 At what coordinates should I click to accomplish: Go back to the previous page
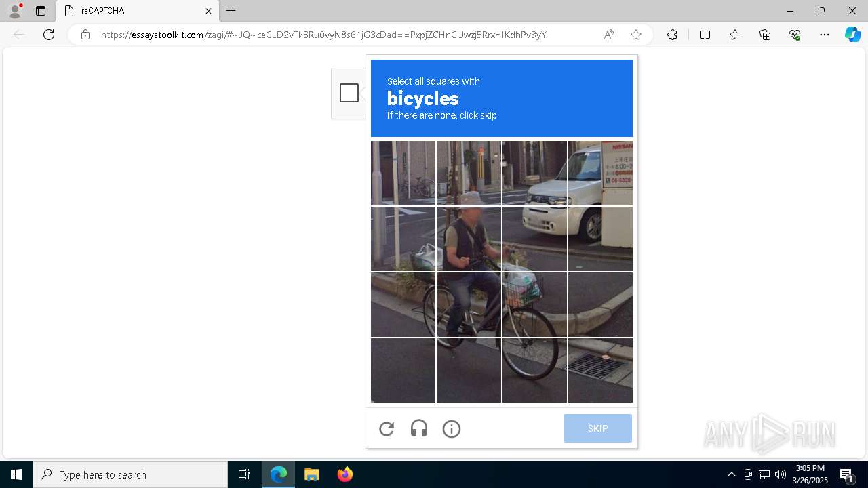point(19,35)
